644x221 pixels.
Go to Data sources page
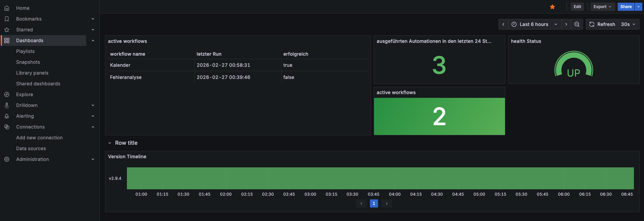coord(31,148)
